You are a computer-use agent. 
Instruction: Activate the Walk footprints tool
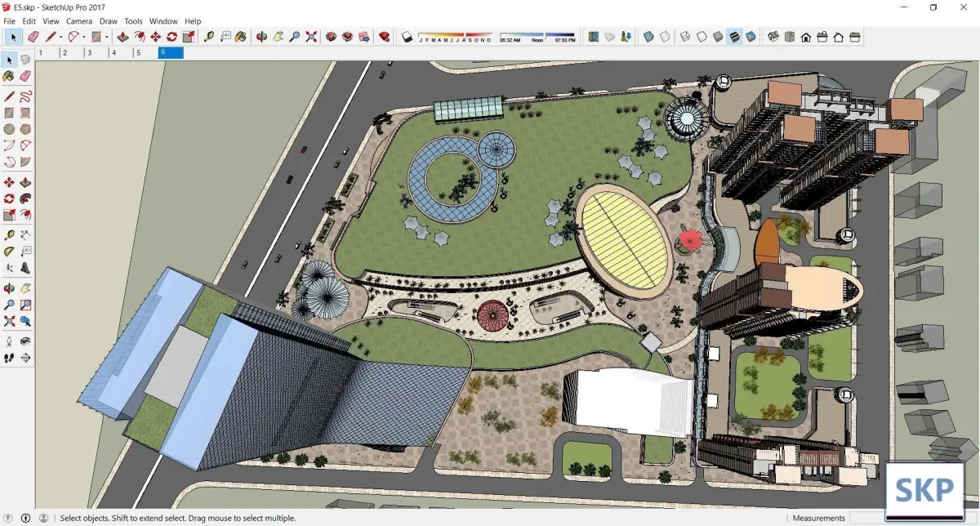point(9,358)
